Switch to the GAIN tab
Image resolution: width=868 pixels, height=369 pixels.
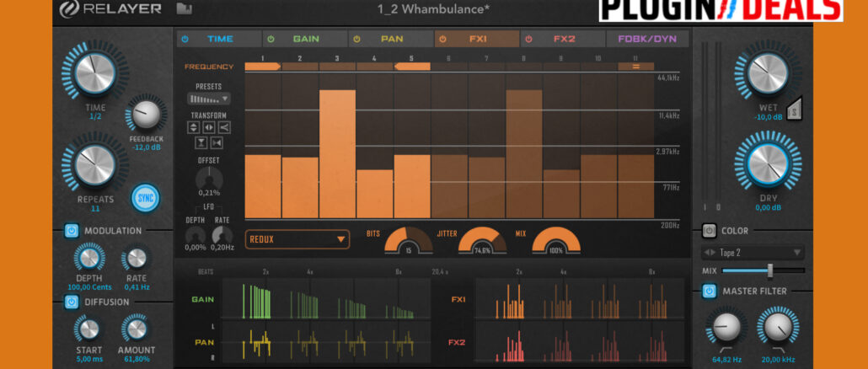[305, 39]
